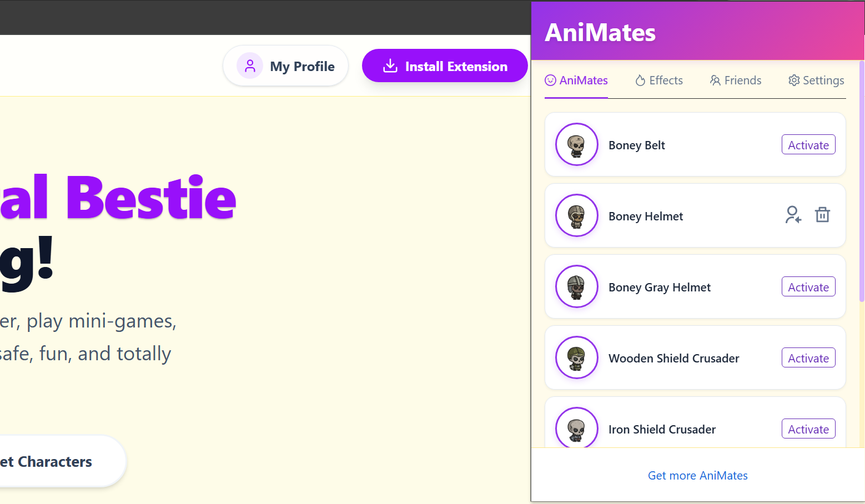Activate the Wooden Shield Crusader

coord(808,357)
